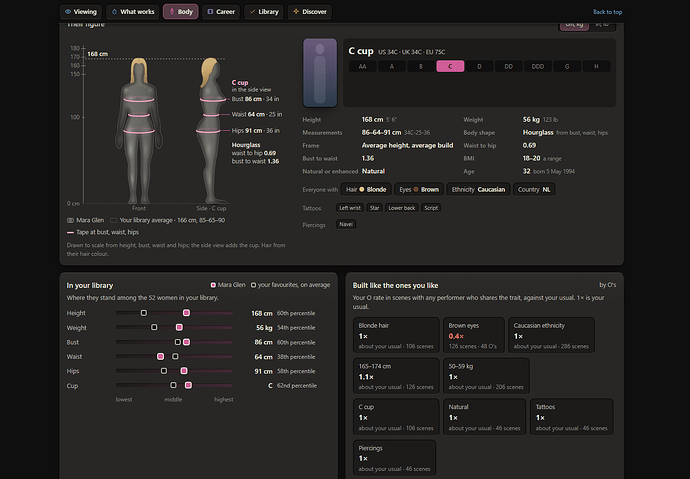690x479 pixels.
Task: Select the A cup size
Action: pos(392,66)
